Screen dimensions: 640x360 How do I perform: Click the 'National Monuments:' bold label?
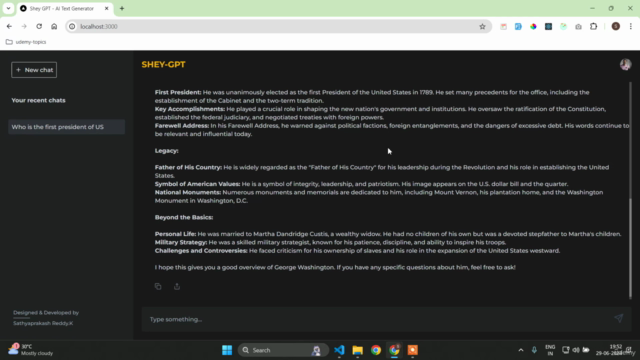point(188,192)
